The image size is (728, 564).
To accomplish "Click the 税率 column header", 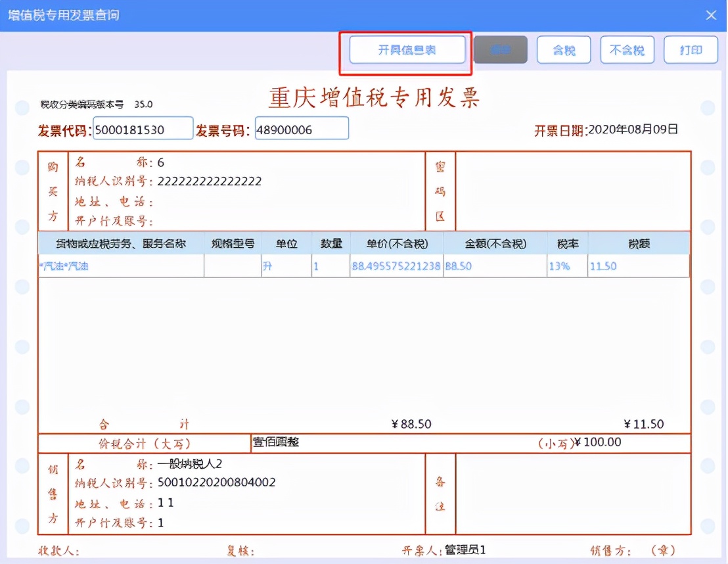I will pyautogui.click(x=566, y=243).
